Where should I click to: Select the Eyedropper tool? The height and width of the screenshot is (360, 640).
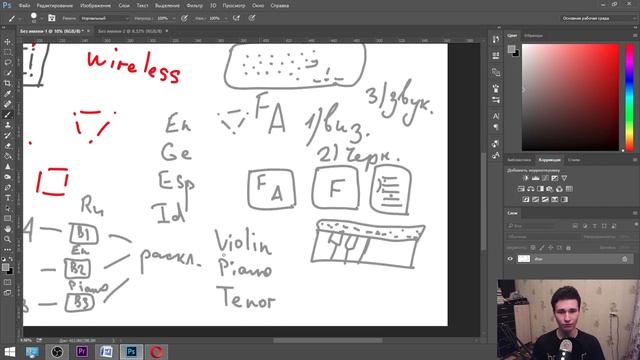pyautogui.click(x=7, y=94)
